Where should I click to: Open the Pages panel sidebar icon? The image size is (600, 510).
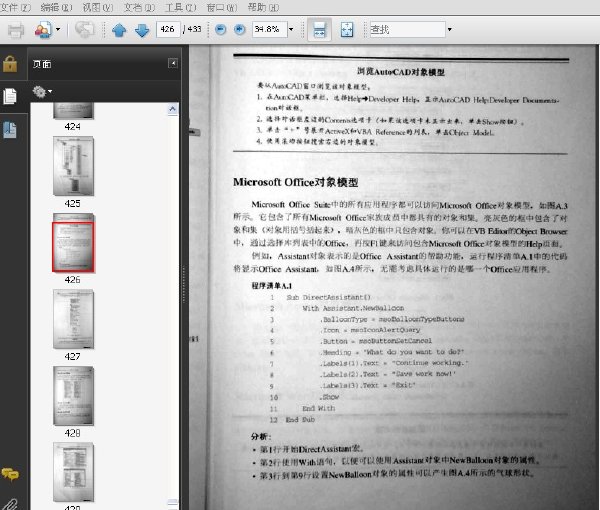10,96
